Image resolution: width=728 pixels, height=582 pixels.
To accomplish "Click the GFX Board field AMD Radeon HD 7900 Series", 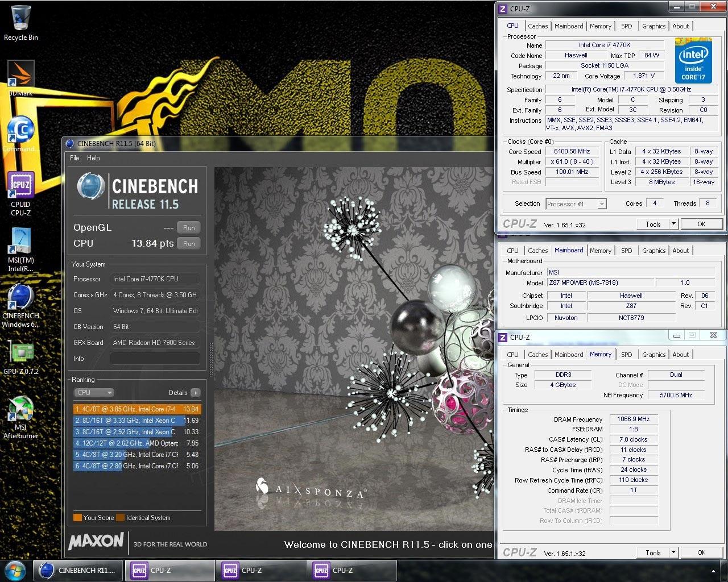I will (x=155, y=343).
